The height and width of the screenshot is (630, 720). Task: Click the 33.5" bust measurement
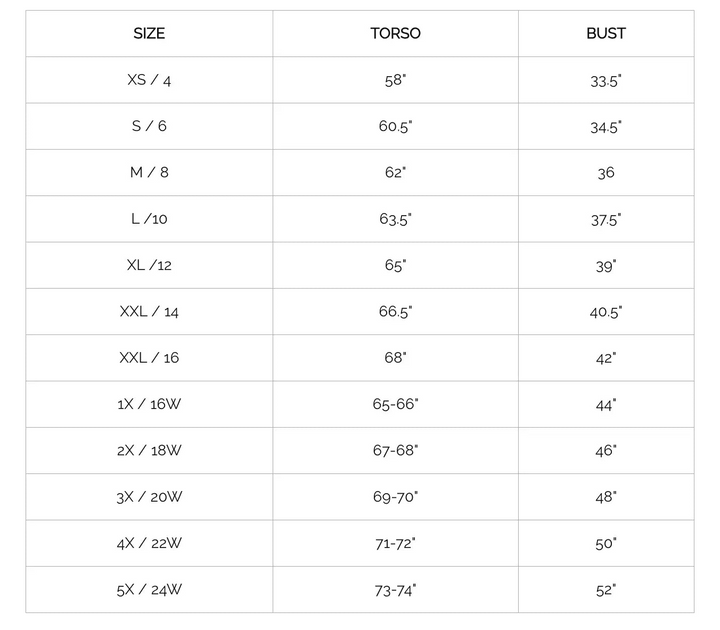tap(606, 80)
